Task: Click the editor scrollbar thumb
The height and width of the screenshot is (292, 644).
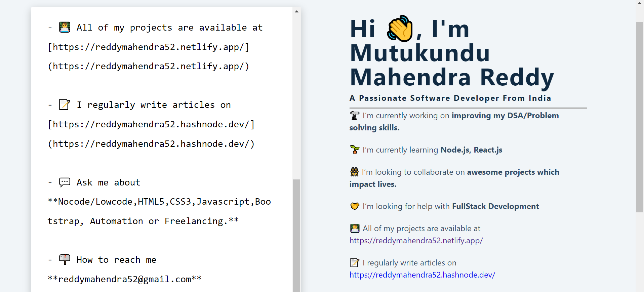Action: coord(296,235)
